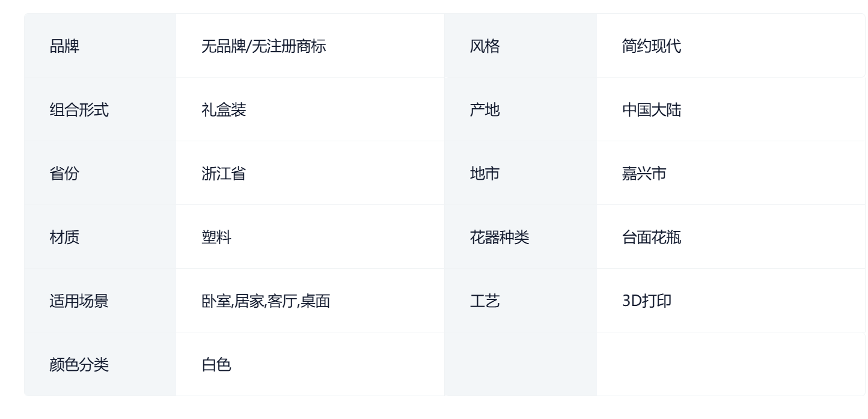Click the 组合形式 label
Viewport: 868px width, 419px height.
click(x=79, y=110)
